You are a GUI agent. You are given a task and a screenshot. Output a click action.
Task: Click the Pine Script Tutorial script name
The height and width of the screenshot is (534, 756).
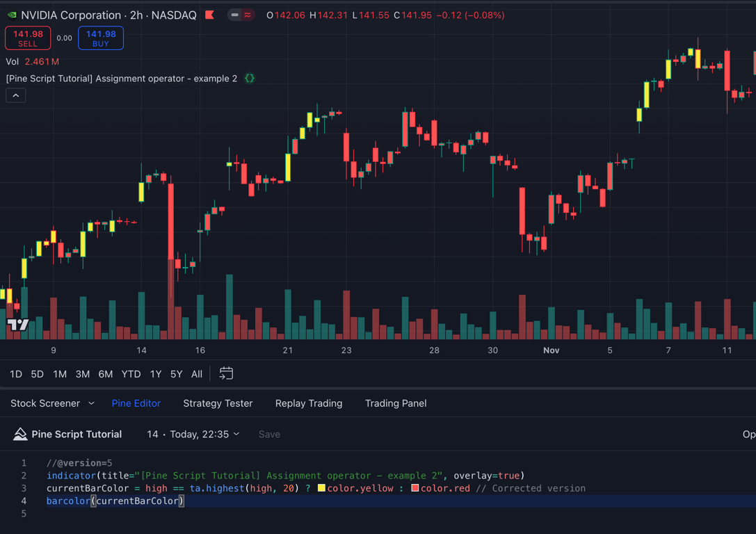77,435
